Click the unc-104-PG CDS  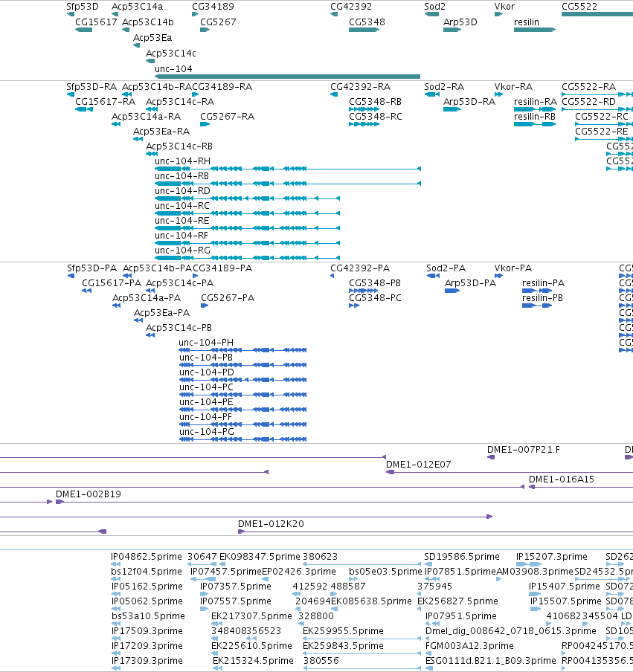click(242, 439)
